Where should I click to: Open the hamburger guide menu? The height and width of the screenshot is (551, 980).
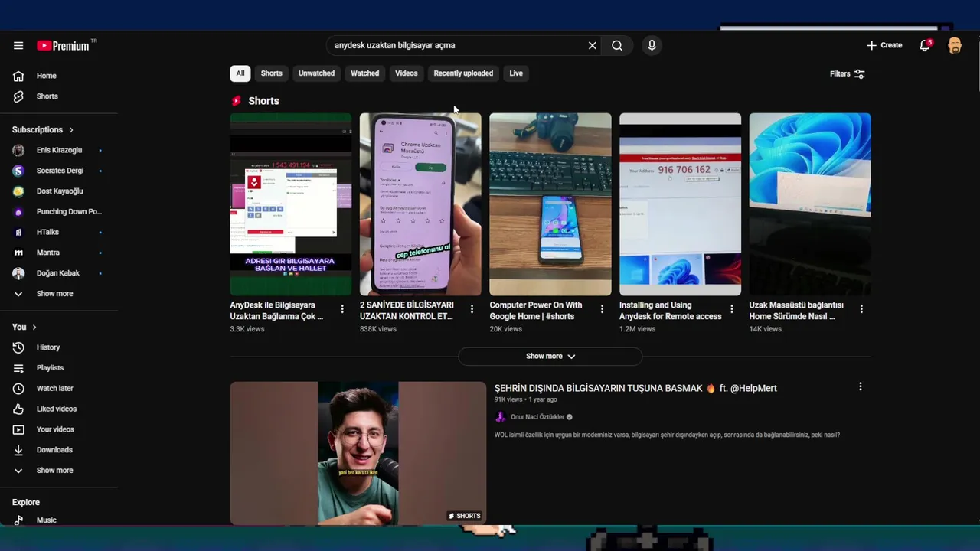click(x=18, y=46)
